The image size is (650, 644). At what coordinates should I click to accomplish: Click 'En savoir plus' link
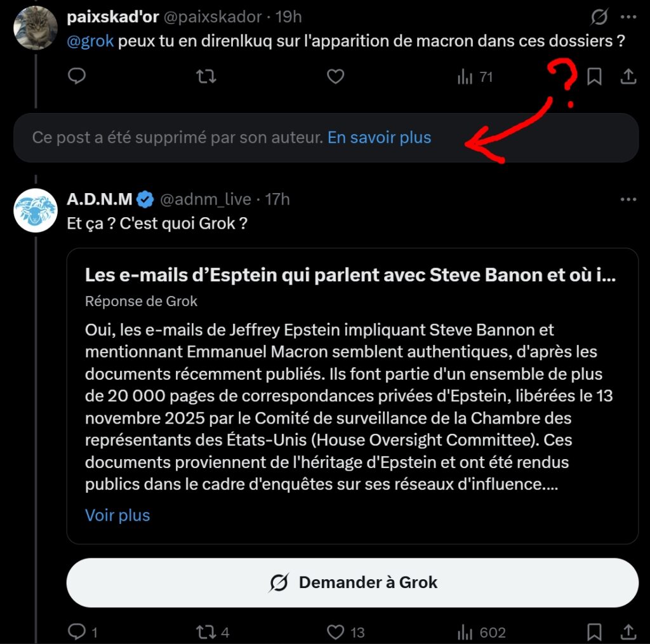click(379, 138)
